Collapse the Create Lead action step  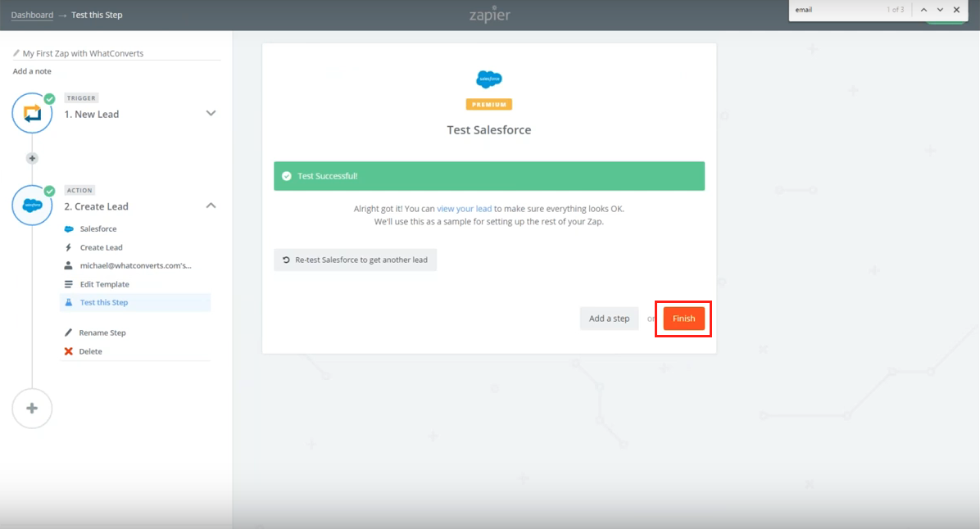[211, 206]
